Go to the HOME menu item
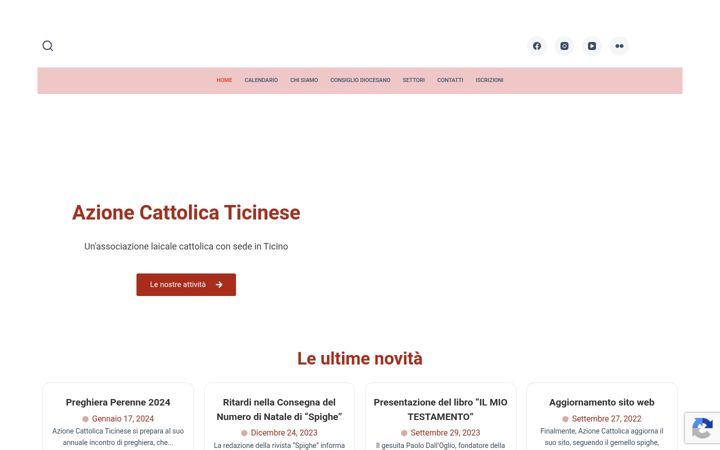720x450 pixels. (224, 80)
